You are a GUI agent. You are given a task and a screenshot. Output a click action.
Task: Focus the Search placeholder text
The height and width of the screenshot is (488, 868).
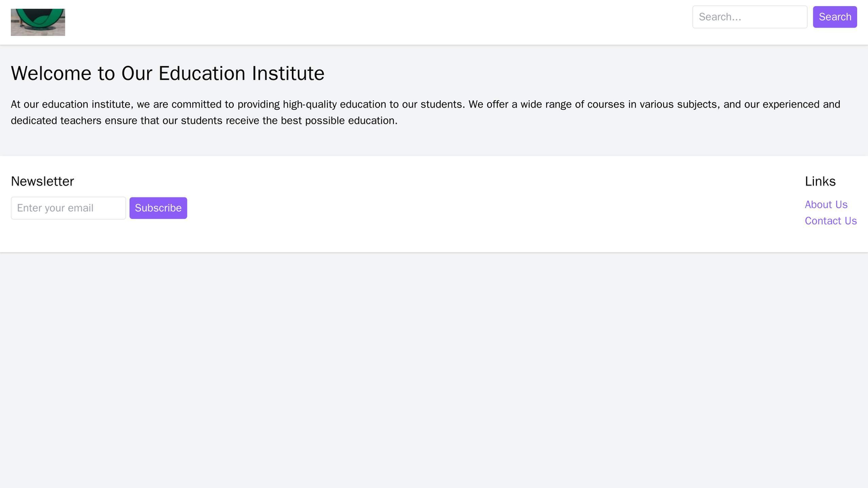point(749,17)
